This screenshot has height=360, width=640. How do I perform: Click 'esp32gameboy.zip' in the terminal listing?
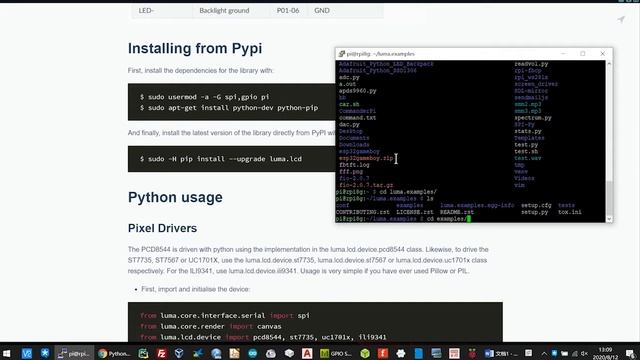[x=366, y=158]
